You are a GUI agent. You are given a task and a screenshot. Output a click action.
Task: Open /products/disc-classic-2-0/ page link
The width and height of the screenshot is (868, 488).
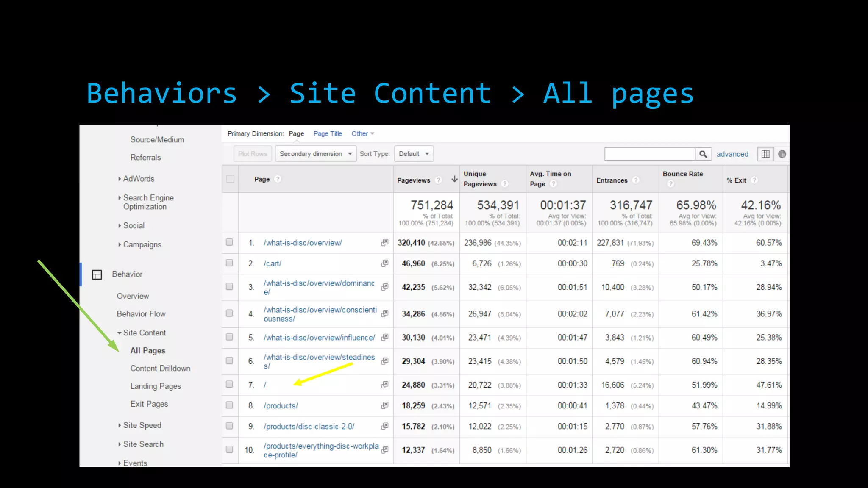point(309,427)
